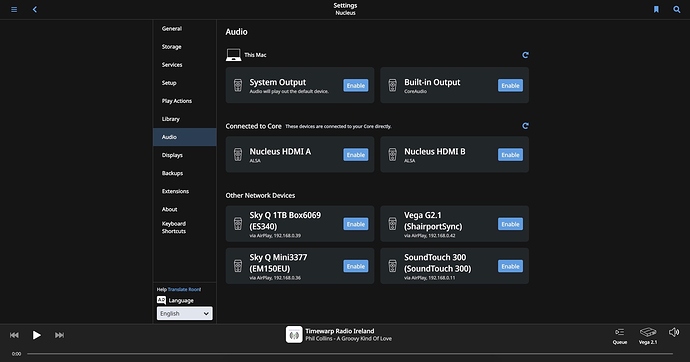The image size is (690, 362).
Task: Open Play Actions settings tab
Action: [x=184, y=101]
